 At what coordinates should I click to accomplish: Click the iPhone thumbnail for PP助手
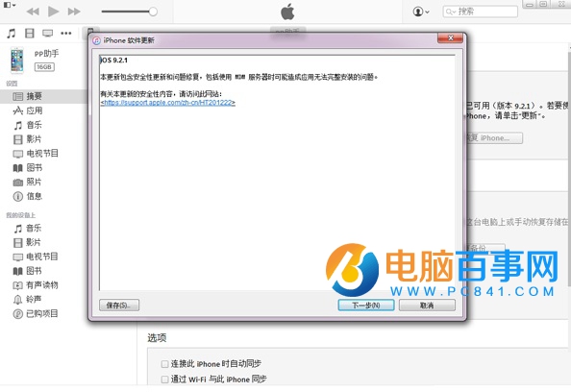coord(16,61)
